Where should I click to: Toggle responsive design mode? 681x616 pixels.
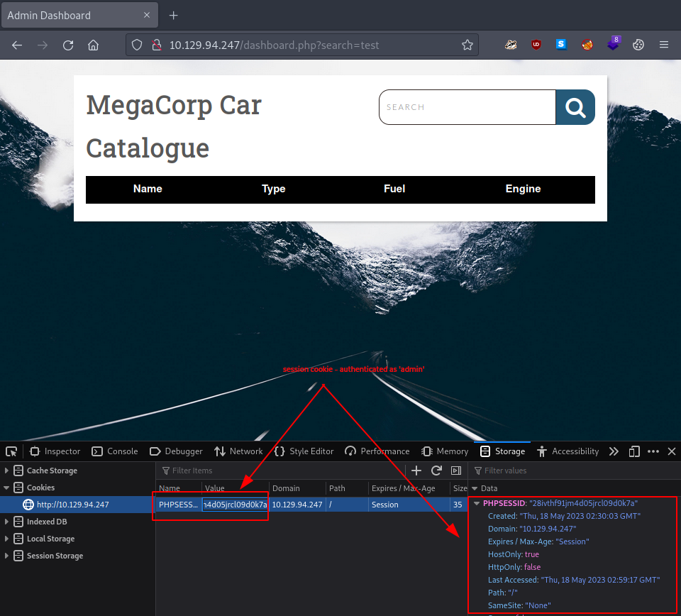point(635,451)
